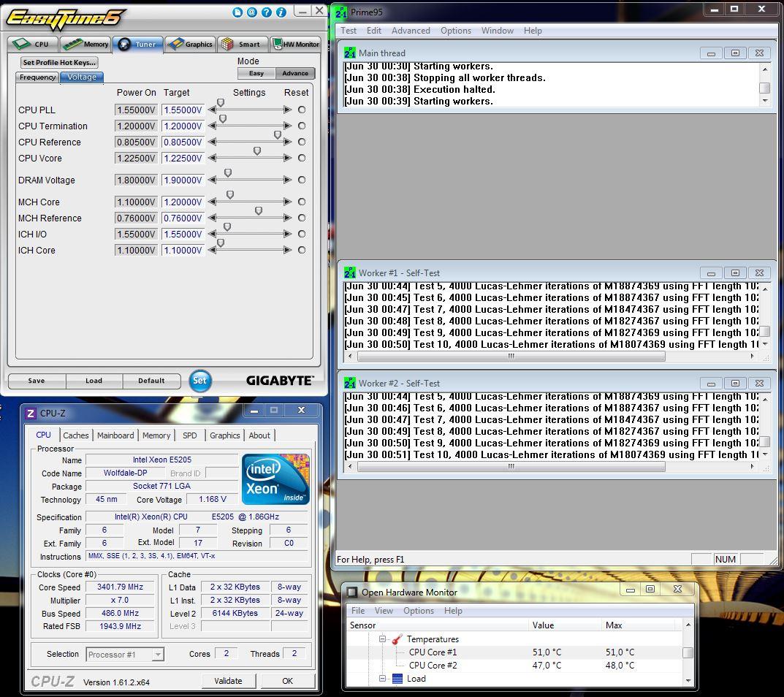784x697 pixels.
Task: Open the Options menu in Prime95
Action: tap(455, 31)
